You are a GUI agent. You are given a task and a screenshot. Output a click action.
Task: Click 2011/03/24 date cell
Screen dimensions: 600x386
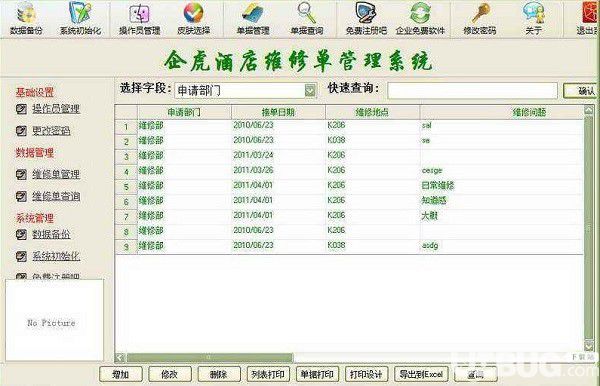tap(253, 155)
